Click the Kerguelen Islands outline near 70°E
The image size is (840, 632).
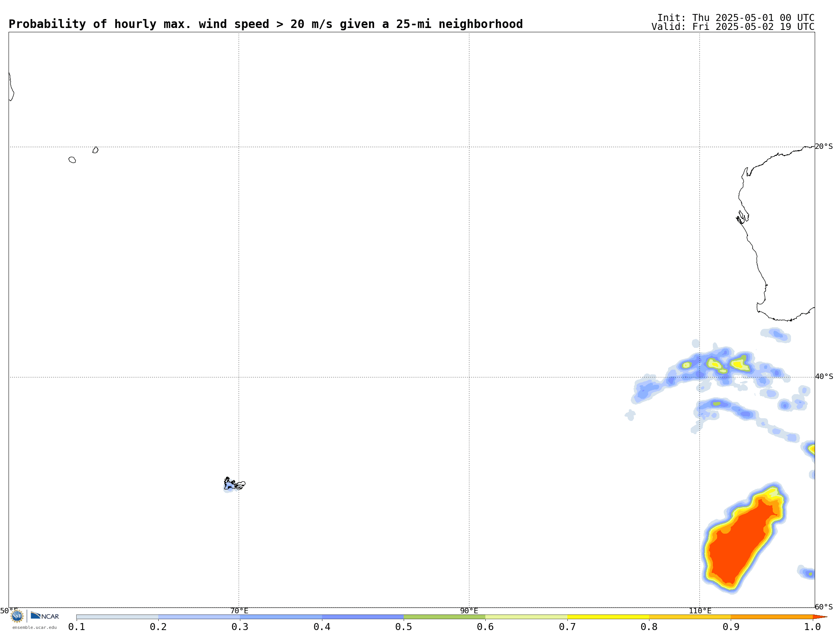(x=234, y=484)
